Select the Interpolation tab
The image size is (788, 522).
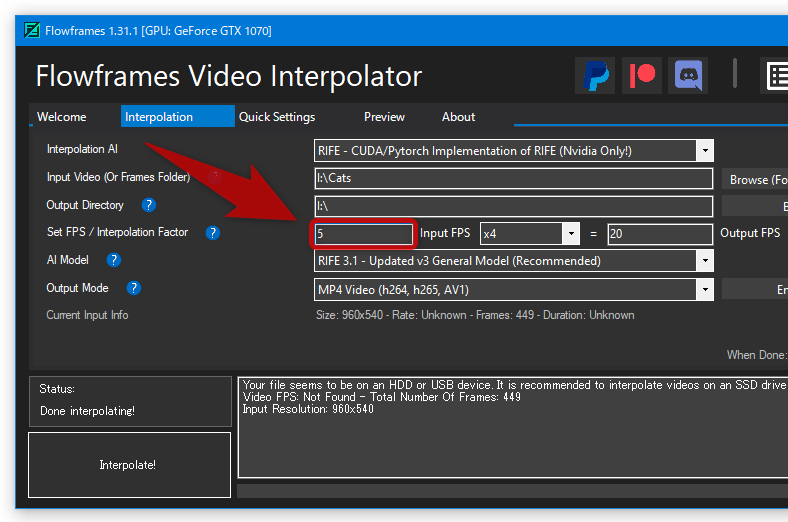click(x=177, y=117)
